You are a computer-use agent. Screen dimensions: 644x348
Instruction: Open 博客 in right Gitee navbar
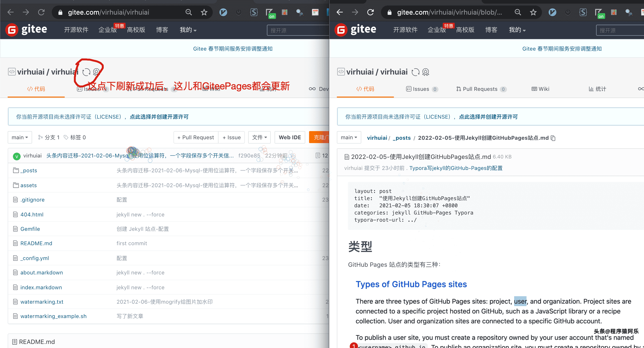click(x=491, y=30)
